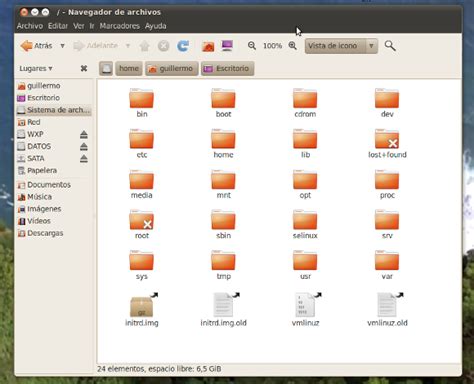Click the guillermo path bar button
This screenshot has width=474, height=384.
click(172, 69)
